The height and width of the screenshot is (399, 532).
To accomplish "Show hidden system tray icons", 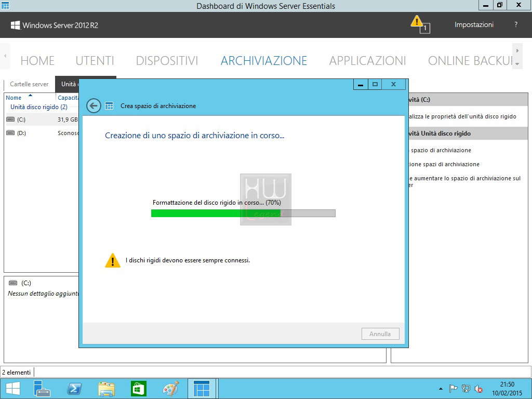I will pos(441,389).
